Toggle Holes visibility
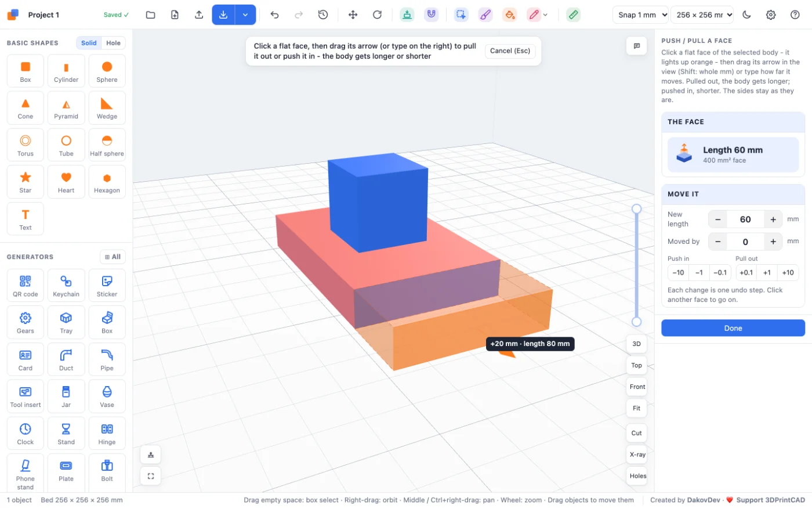The image size is (812, 508). click(x=637, y=476)
